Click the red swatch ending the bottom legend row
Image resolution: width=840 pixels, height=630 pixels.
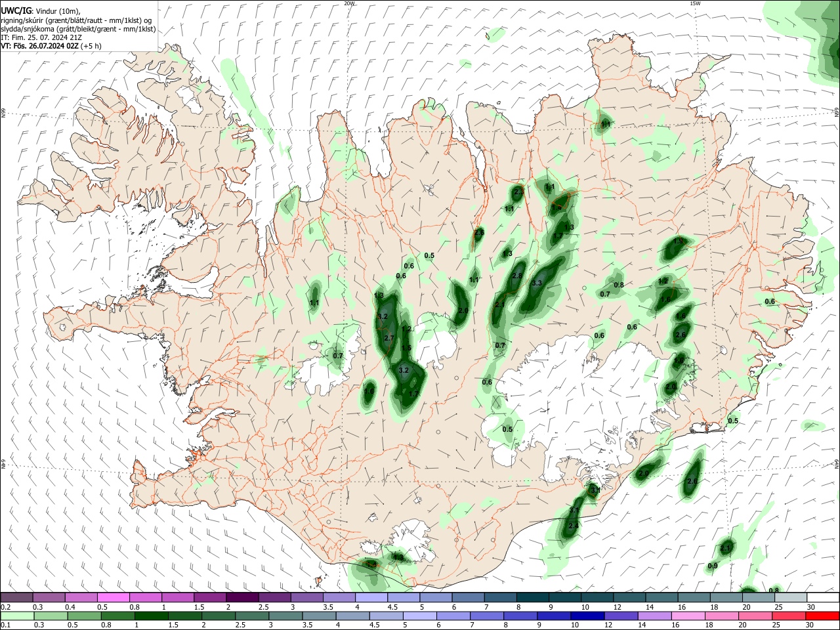click(x=823, y=616)
